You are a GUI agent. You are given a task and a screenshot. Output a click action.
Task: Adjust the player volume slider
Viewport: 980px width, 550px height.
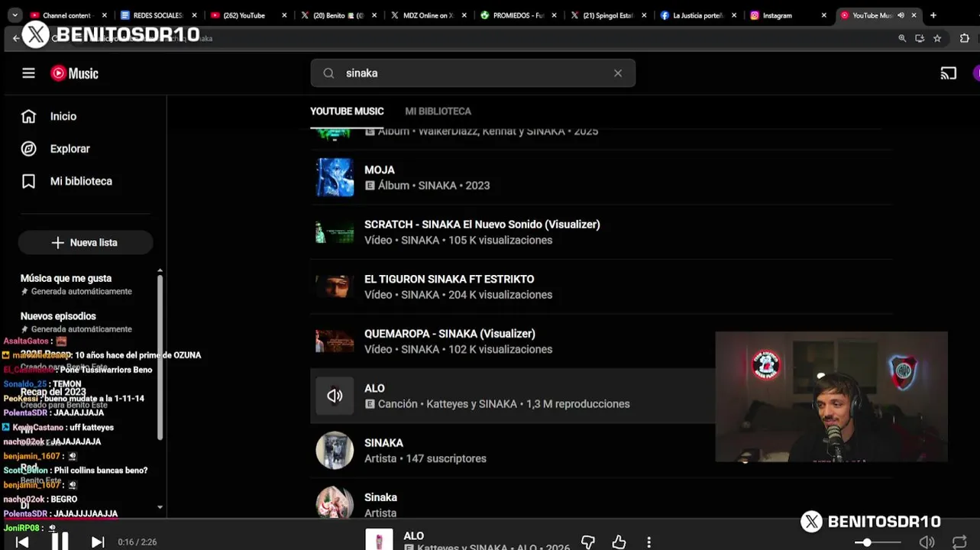point(877,542)
